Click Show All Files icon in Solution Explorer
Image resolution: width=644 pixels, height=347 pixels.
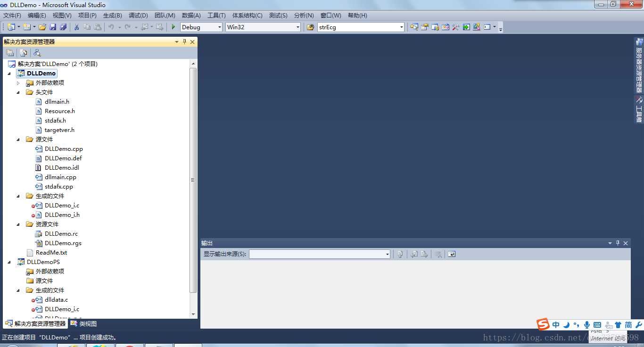(24, 53)
